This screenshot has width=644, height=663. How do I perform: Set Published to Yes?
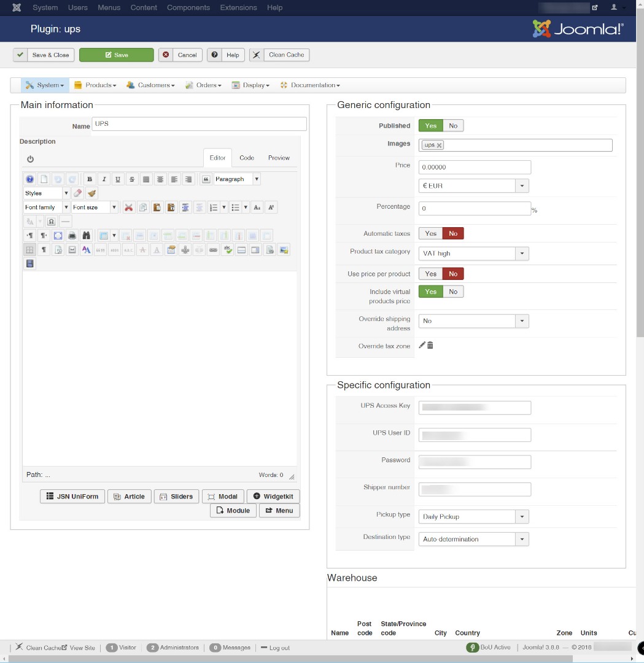pyautogui.click(x=430, y=126)
